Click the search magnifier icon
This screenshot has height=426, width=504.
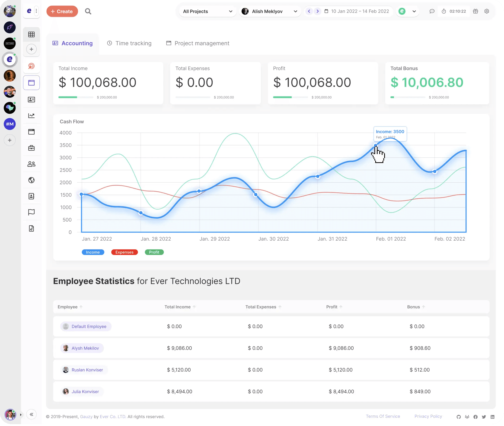pos(88,11)
